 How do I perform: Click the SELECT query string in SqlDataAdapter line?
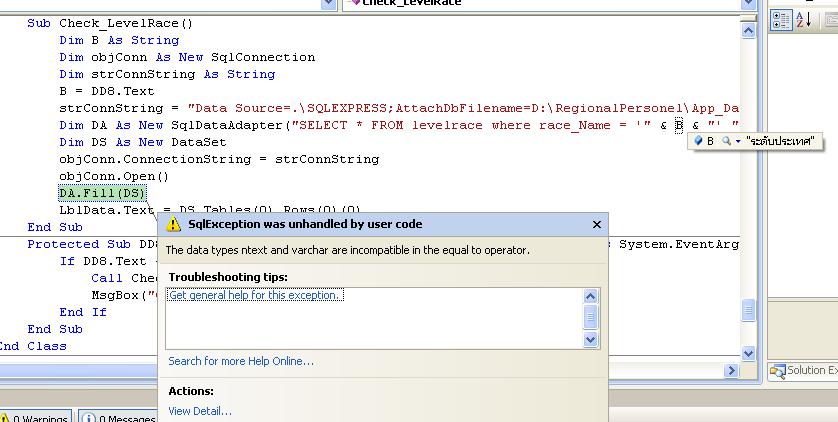point(471,126)
